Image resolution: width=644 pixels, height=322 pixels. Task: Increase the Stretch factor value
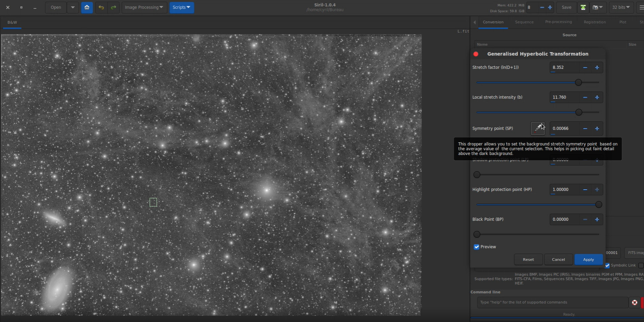coord(597,67)
